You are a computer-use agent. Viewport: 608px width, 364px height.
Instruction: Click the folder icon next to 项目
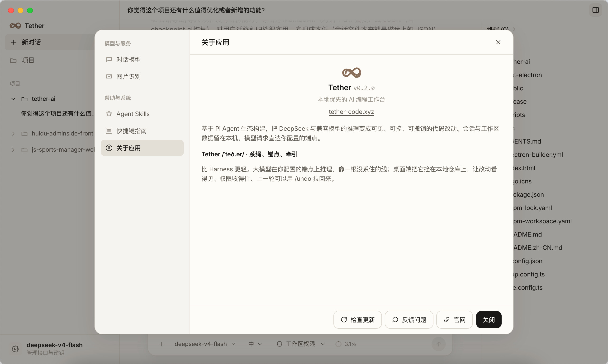(x=13, y=60)
